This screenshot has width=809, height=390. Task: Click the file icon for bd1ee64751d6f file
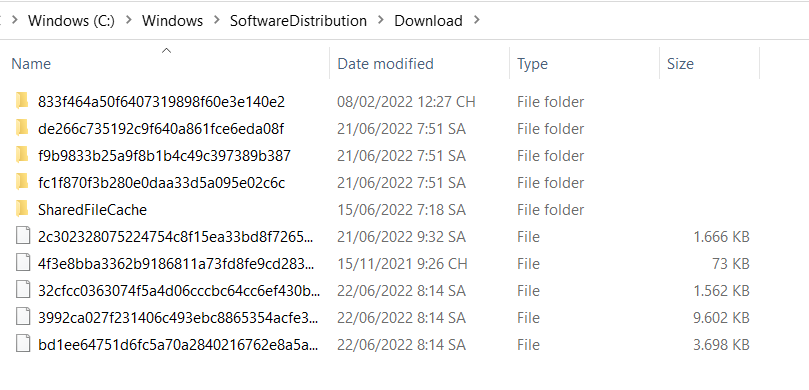23,345
